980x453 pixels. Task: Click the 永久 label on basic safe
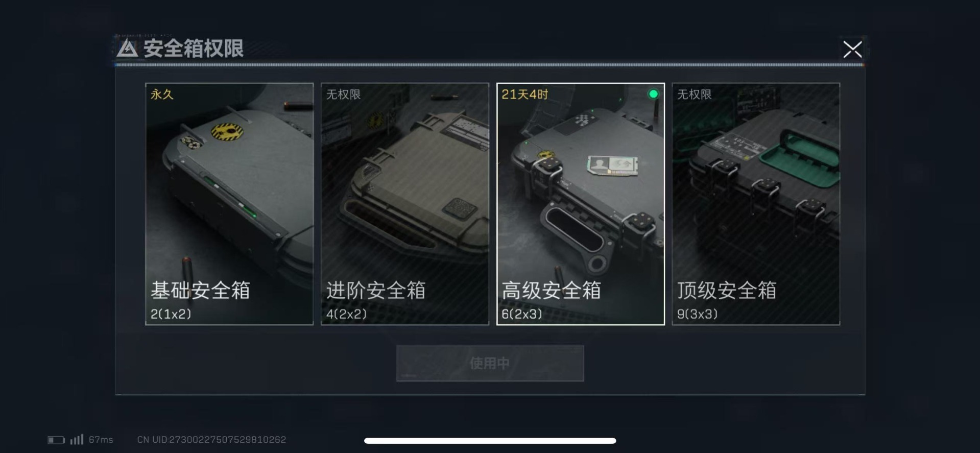pos(162,94)
